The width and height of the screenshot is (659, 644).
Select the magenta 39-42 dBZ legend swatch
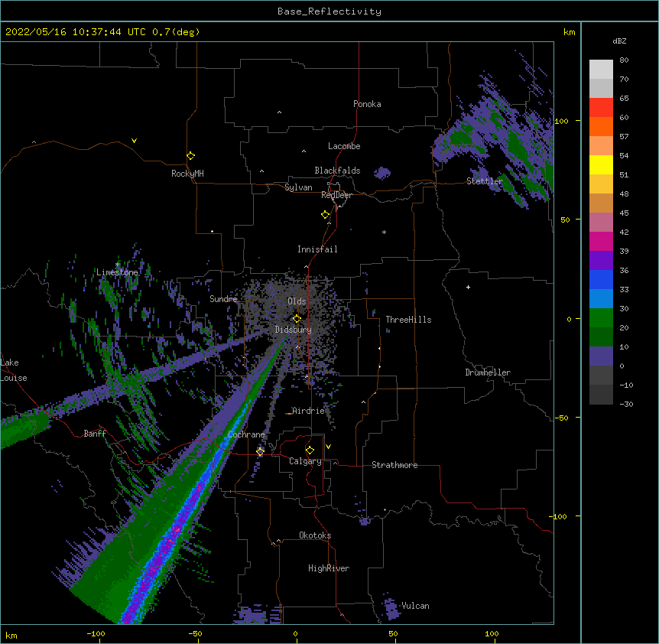coord(601,241)
